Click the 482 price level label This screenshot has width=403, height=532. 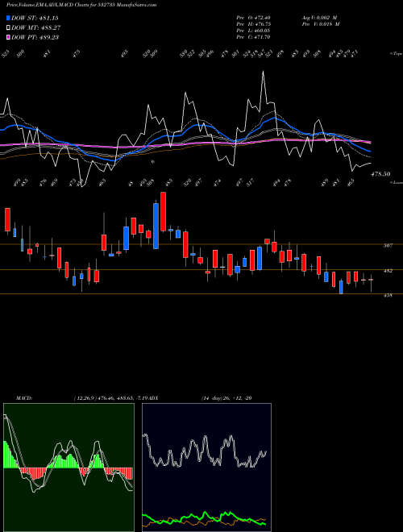388,271
